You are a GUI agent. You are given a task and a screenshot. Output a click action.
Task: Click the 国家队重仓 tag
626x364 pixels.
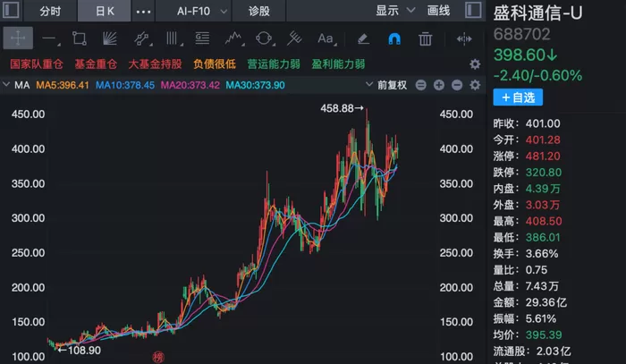click(37, 63)
